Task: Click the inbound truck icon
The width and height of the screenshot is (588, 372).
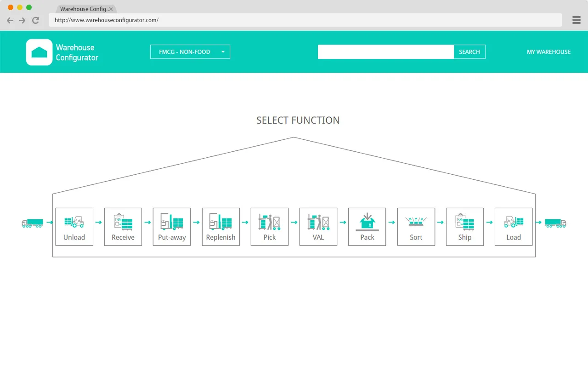Action: (x=32, y=223)
